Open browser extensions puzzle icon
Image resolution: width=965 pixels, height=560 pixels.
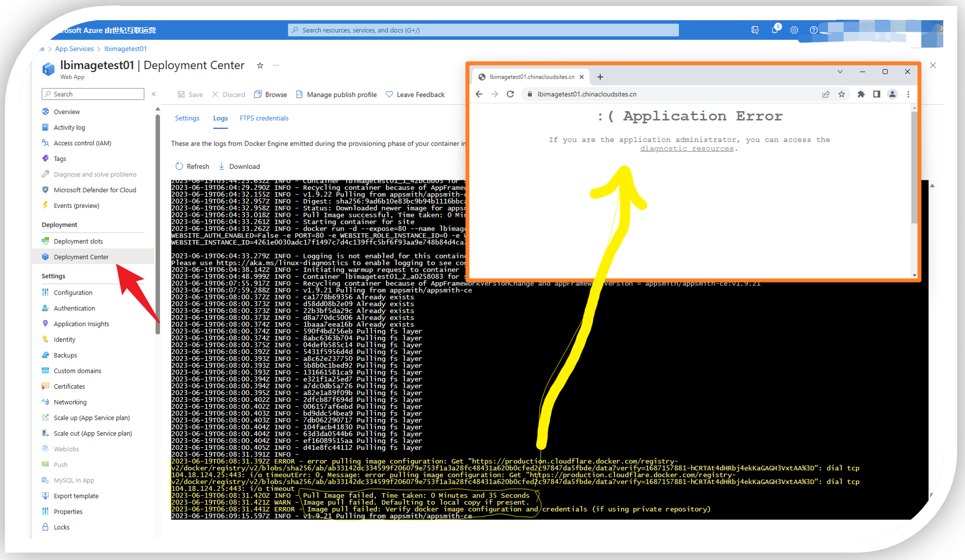point(861,94)
